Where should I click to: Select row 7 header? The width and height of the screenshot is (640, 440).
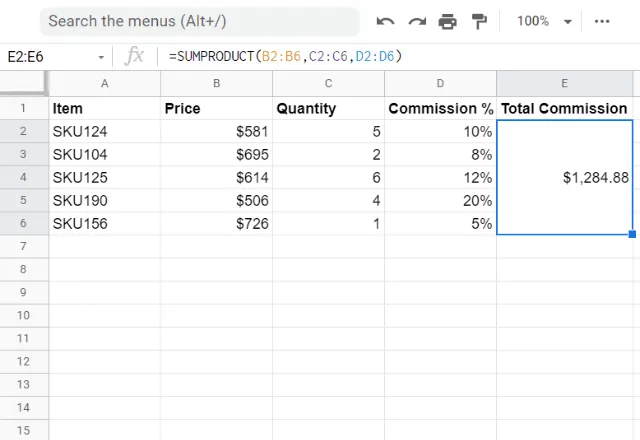[x=24, y=246]
